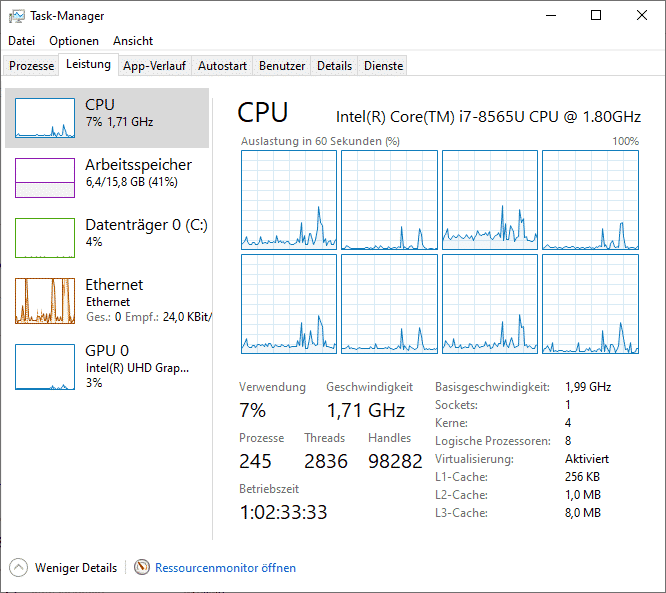Click the L3-Cache value 8,0 MB
The width and height of the screenshot is (666, 593).
pyautogui.click(x=583, y=513)
